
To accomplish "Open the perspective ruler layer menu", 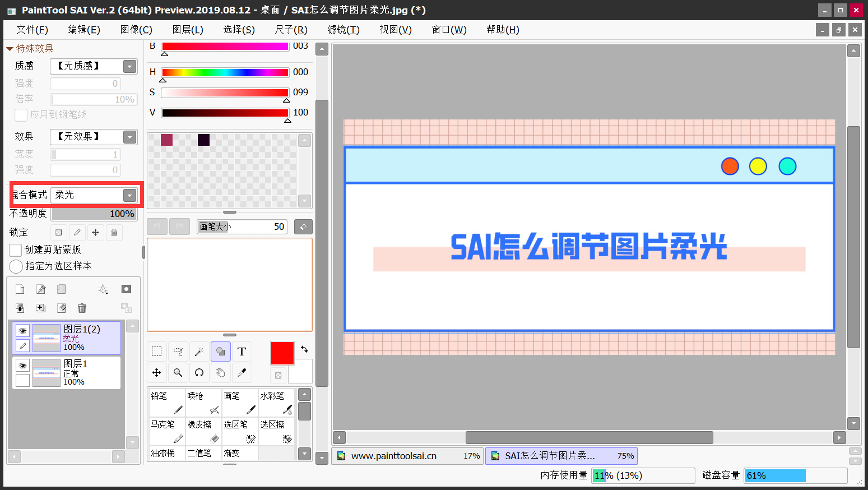I will click(103, 289).
